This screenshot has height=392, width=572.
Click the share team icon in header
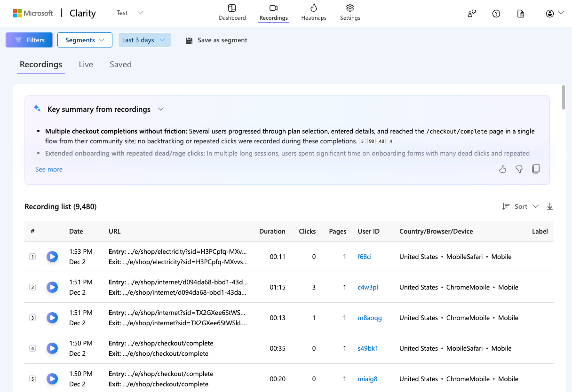coord(471,14)
